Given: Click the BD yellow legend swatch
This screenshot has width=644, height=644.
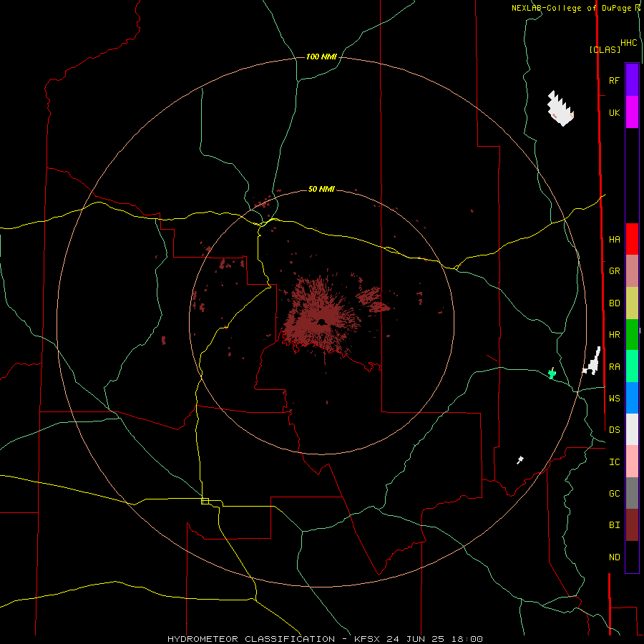Looking at the screenshot, I should coord(632,303).
